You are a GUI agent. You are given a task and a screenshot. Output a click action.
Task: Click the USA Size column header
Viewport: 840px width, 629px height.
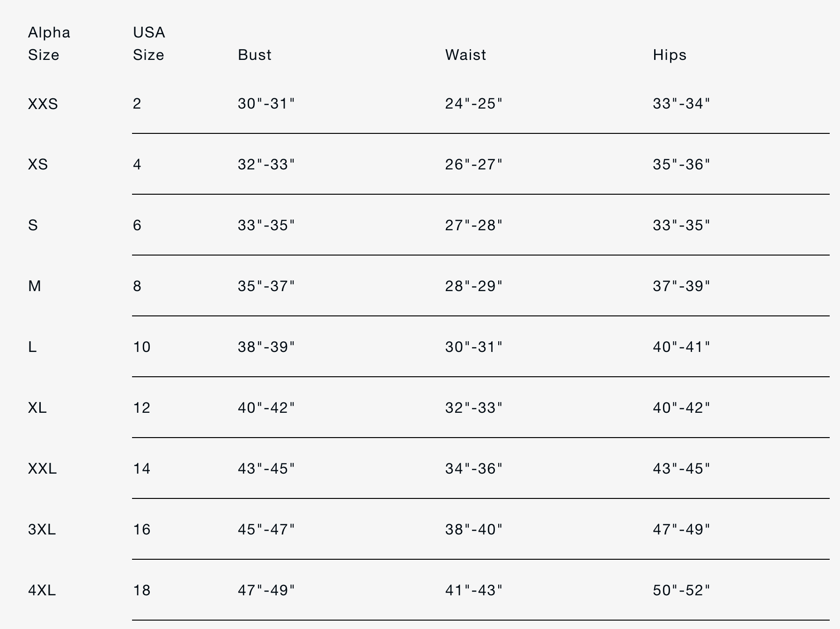pyautogui.click(x=148, y=44)
